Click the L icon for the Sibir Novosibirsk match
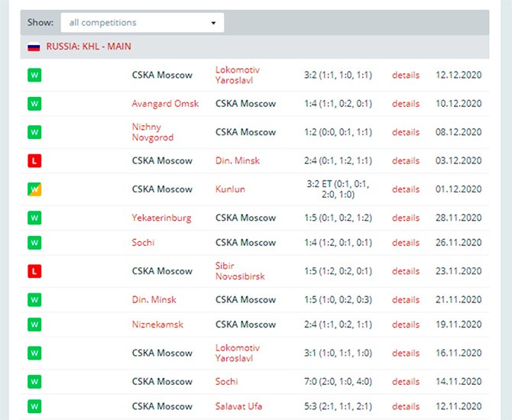The image size is (512, 420). [x=34, y=271]
